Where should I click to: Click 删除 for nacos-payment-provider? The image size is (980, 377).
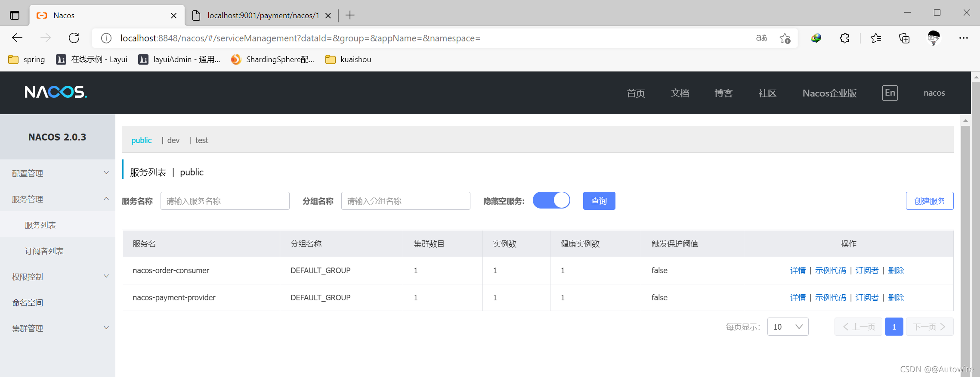[x=896, y=298]
